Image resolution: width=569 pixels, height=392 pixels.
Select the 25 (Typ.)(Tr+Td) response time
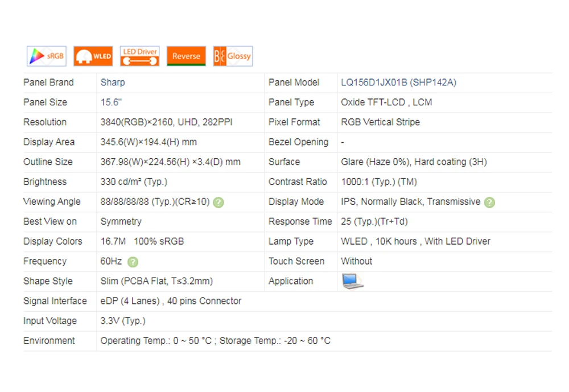coord(374,222)
